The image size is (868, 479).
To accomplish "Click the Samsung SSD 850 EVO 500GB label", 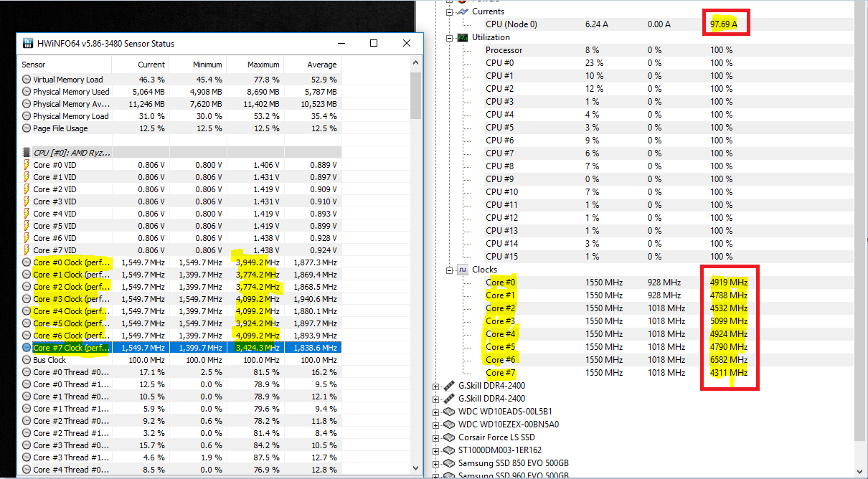I will click(x=514, y=463).
